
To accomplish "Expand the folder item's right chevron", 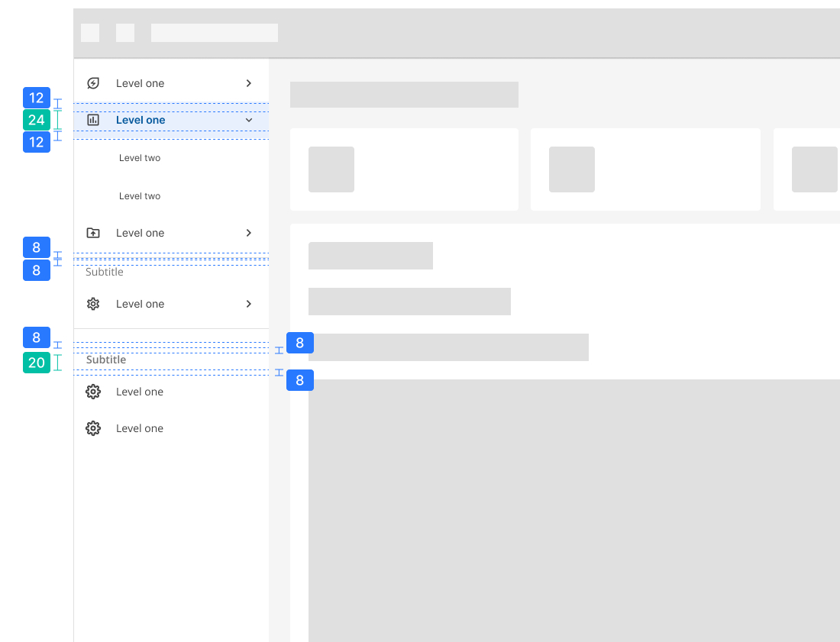I will point(248,233).
